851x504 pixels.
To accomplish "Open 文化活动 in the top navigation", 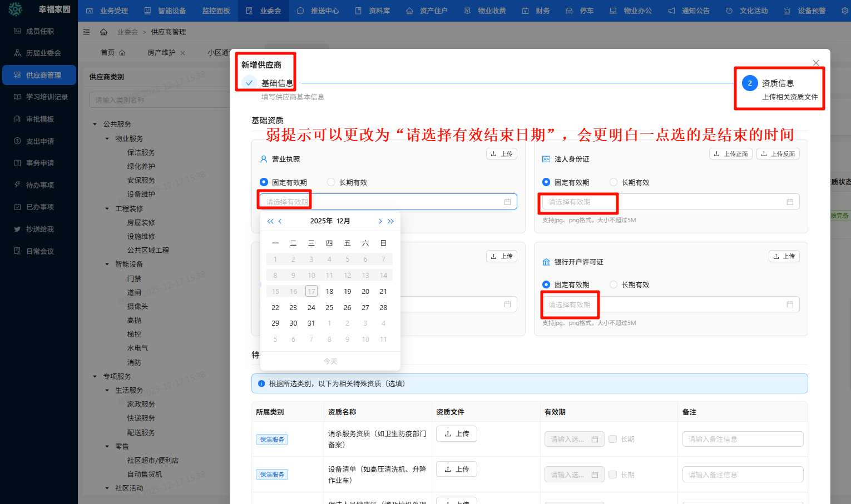I will tap(747, 11).
